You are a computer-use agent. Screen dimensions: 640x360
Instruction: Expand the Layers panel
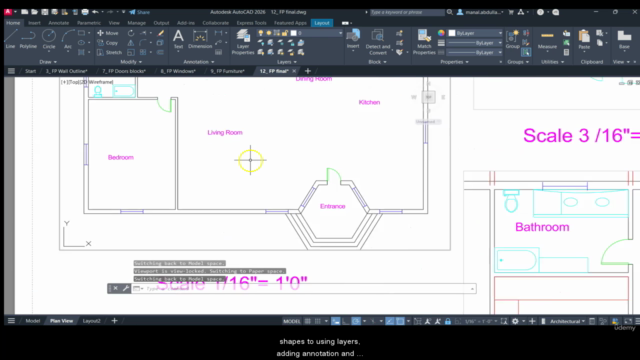(x=287, y=62)
